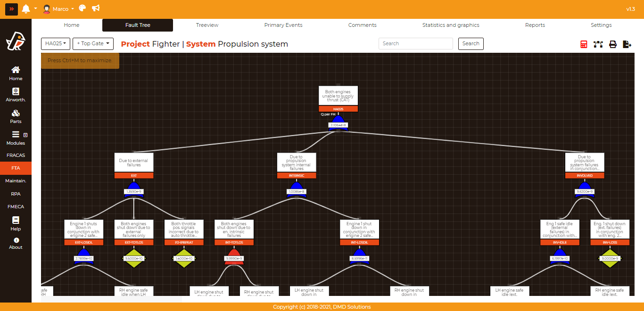Expand the Modules sidebar section
Screen dimensions: 644x311
[16, 138]
